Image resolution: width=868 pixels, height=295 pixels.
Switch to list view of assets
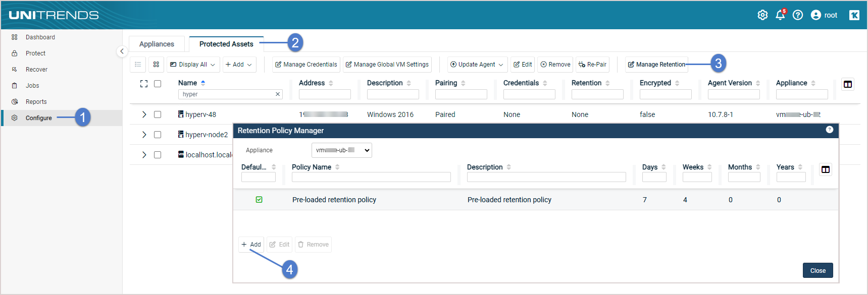coord(138,65)
